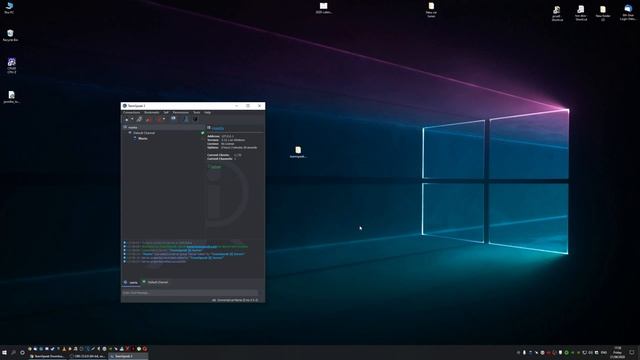
Task: Click the Disconnect plug toolbar icon
Action: click(x=139, y=119)
